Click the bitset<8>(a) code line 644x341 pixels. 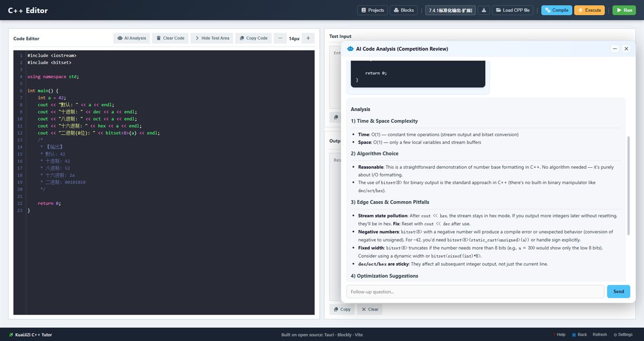99,132
